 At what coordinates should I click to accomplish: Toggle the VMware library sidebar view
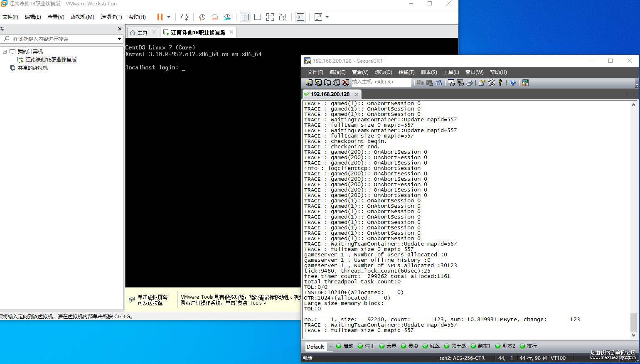pyautogui.click(x=245, y=17)
